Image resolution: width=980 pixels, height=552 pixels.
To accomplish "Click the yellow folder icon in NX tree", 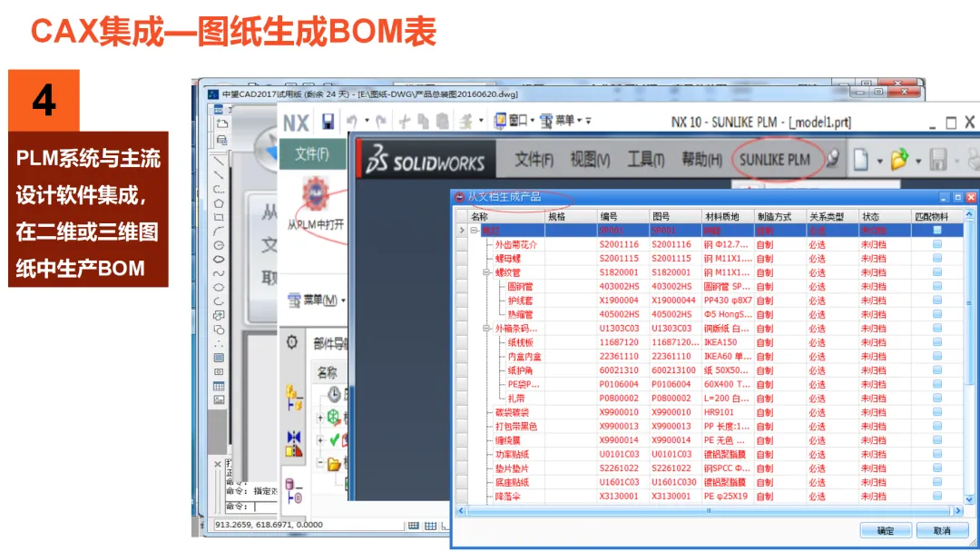I will (334, 464).
